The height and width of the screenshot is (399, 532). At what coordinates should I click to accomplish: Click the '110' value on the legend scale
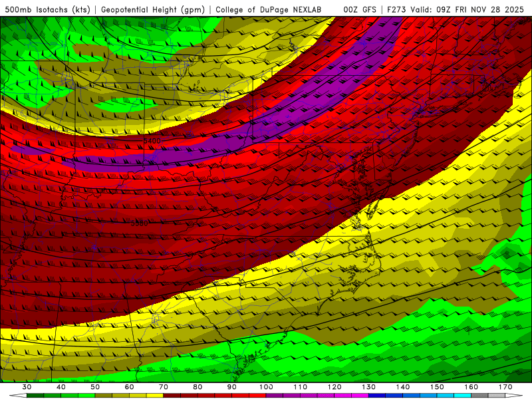pyautogui.click(x=301, y=387)
